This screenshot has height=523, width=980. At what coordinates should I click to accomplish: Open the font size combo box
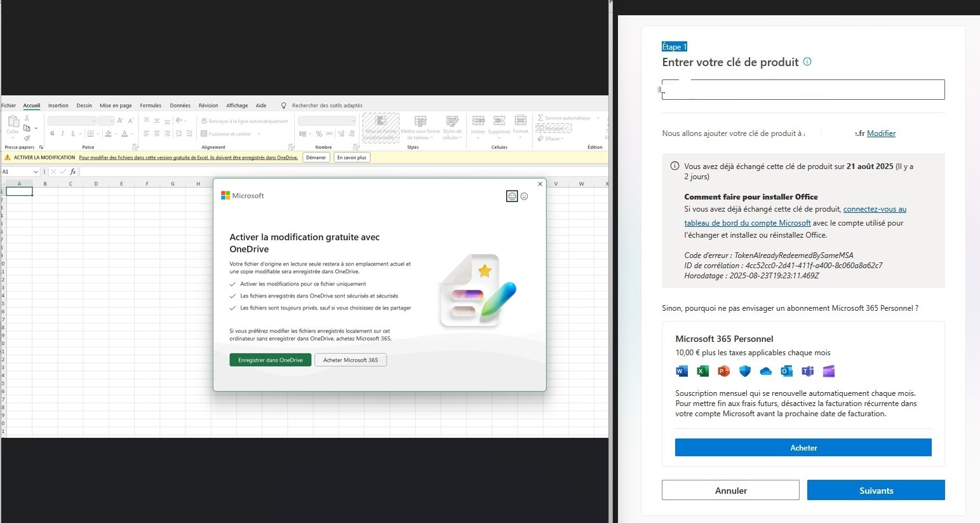point(106,121)
